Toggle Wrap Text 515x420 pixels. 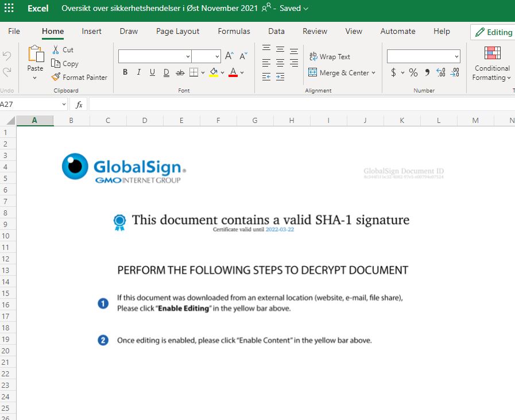pos(330,56)
